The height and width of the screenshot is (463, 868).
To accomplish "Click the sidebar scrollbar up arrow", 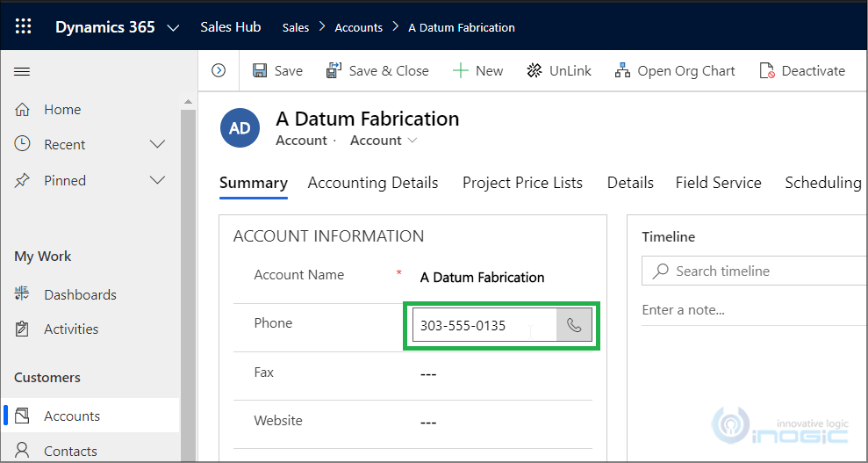I will (188, 102).
